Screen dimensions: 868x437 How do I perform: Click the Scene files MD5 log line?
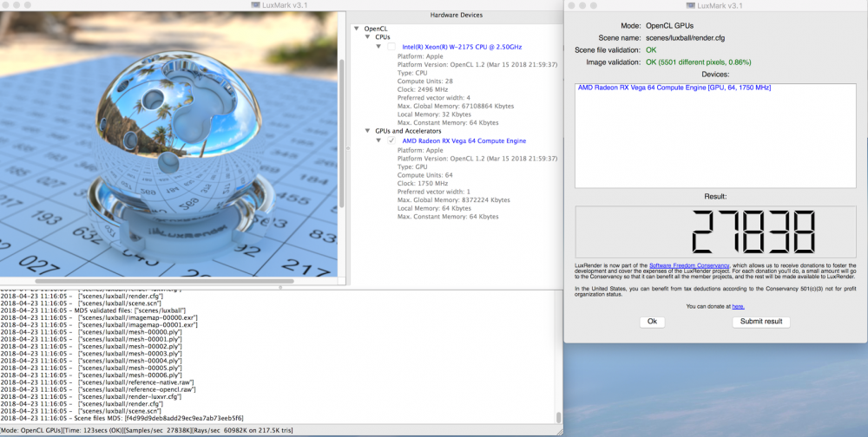point(122,418)
